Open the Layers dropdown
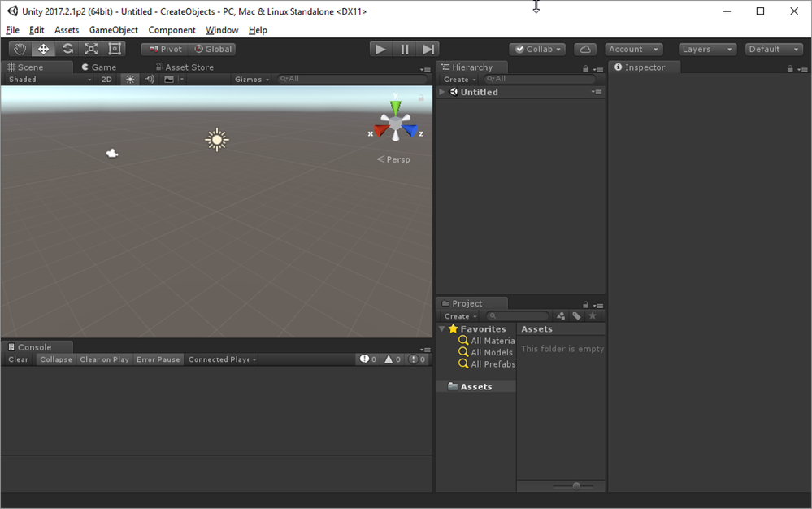 coord(707,49)
